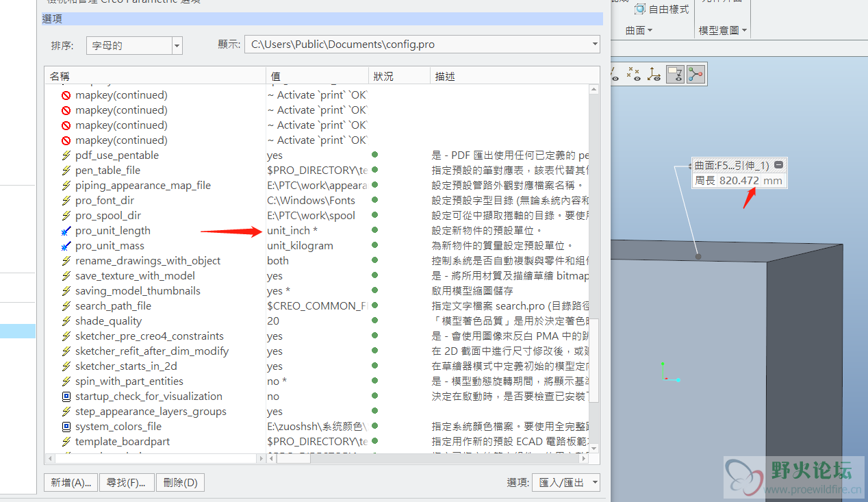Select the sketcher_refit_after_dim_modify option
Screen dimensions: 868x502
[152, 351]
